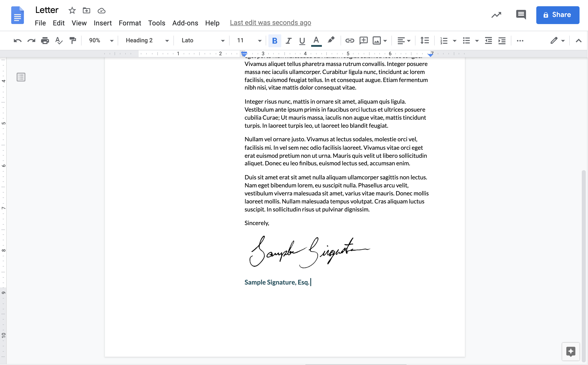Run spelling and grammar check
588x365 pixels.
(x=58, y=41)
